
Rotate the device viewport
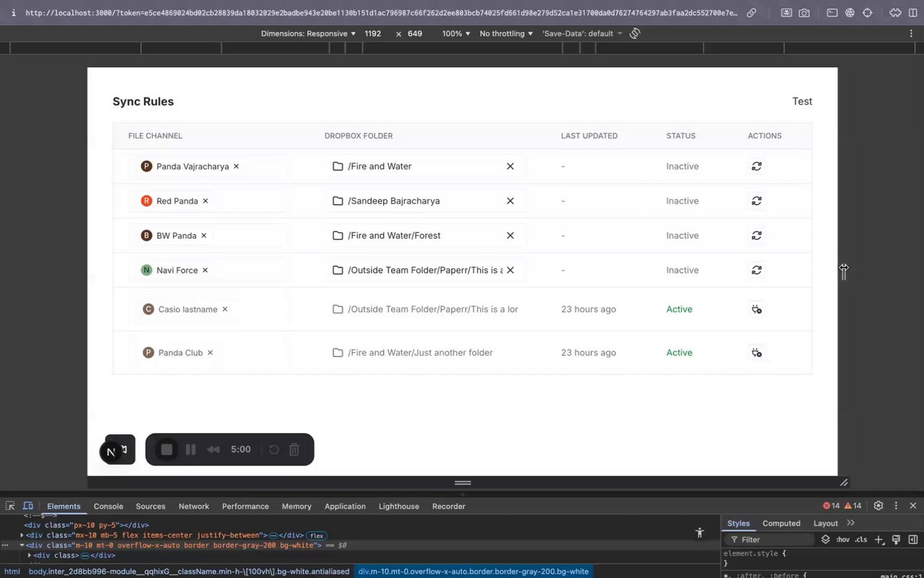coord(635,33)
